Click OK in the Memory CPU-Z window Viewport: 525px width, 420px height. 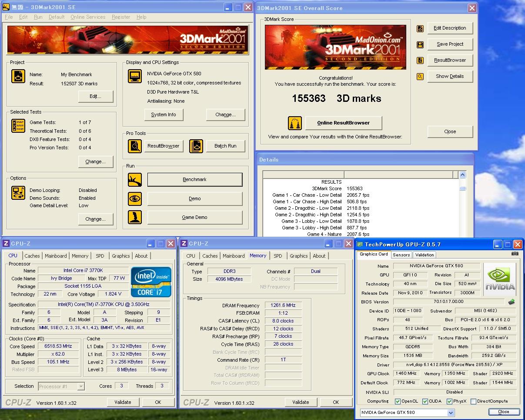point(336,403)
